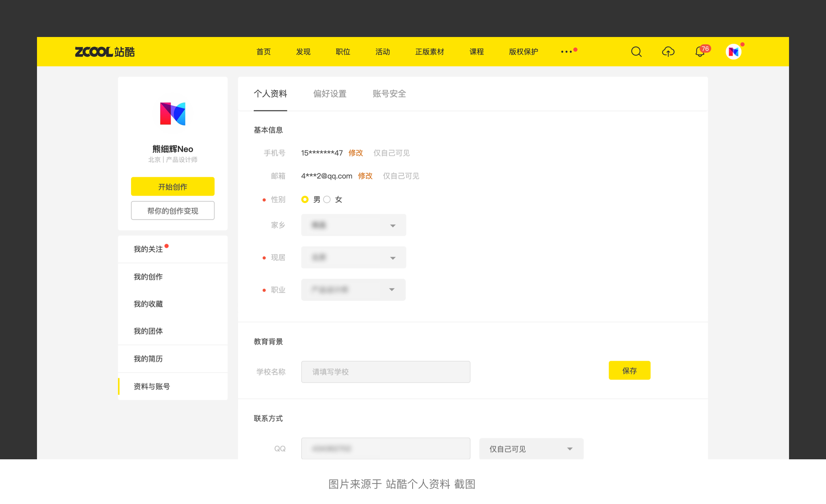Open the three-dot more menu
Viewport: 826px width, 504px height.
[x=566, y=52]
